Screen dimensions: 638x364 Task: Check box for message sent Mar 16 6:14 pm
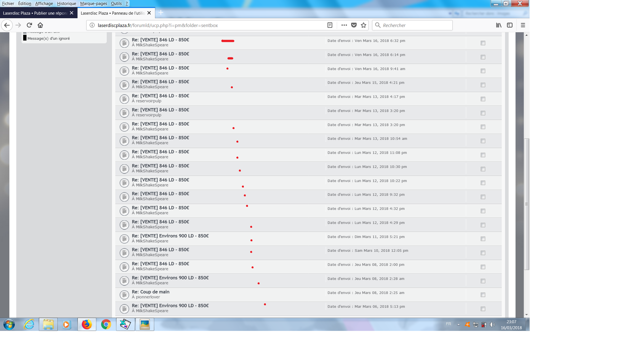coord(483,57)
